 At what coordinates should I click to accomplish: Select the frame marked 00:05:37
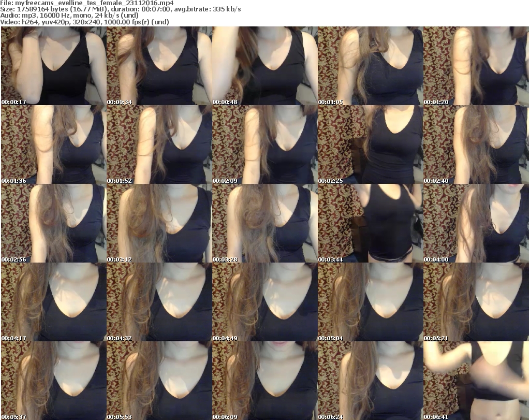coord(54,381)
